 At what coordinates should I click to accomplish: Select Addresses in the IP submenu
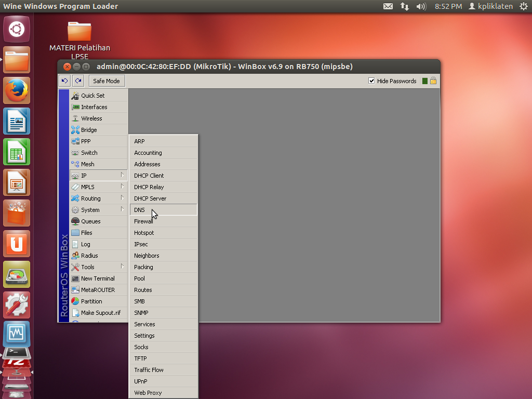click(163, 164)
